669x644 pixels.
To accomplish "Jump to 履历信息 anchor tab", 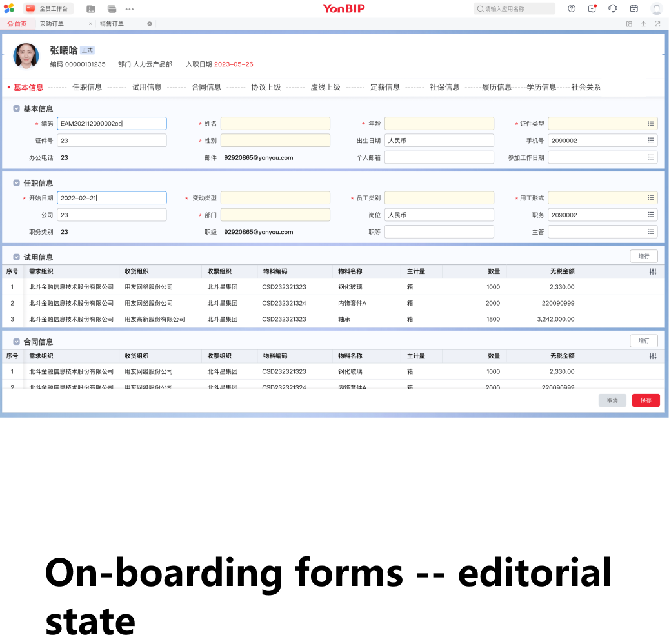I will (497, 88).
